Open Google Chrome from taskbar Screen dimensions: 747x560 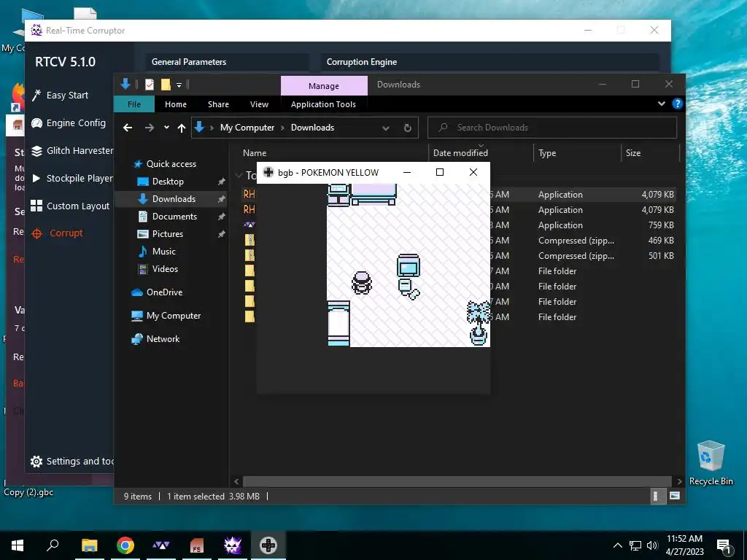click(x=125, y=545)
